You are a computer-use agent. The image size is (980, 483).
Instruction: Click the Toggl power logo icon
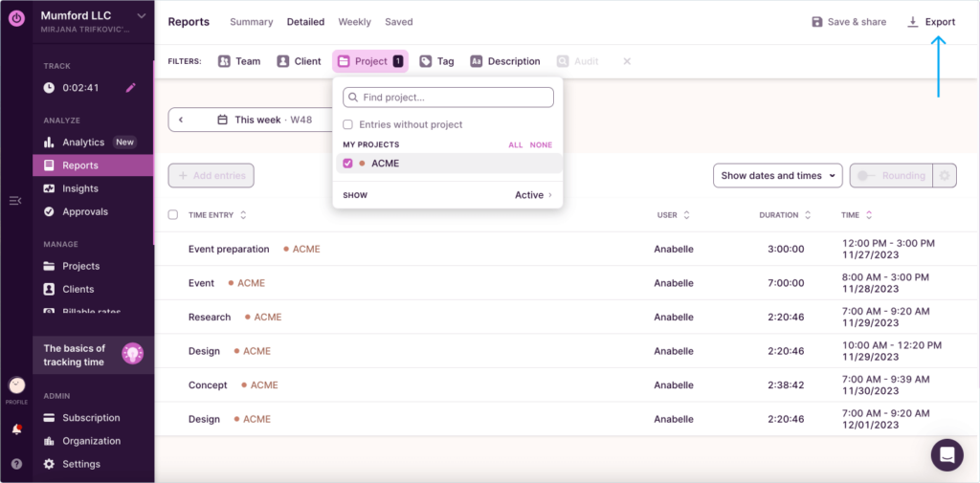point(16,18)
